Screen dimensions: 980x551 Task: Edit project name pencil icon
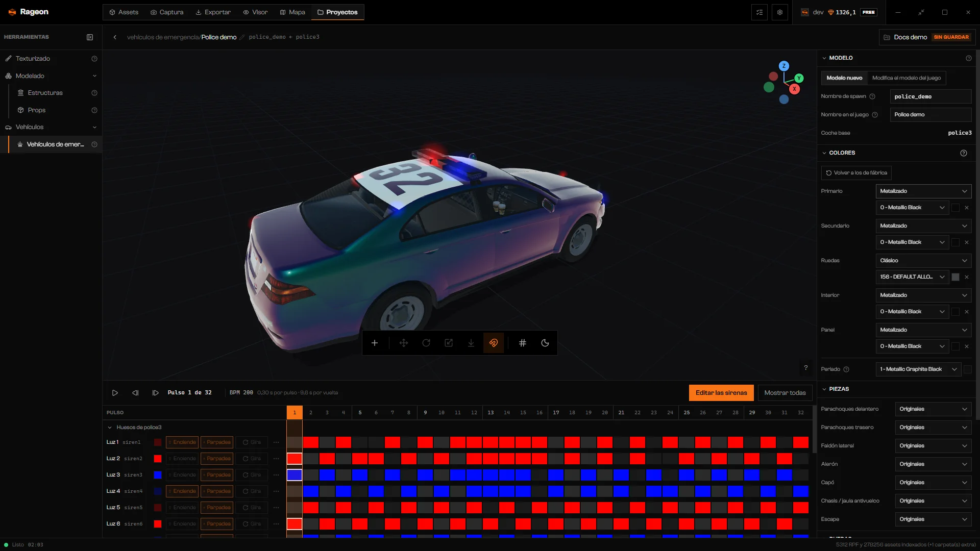click(242, 37)
